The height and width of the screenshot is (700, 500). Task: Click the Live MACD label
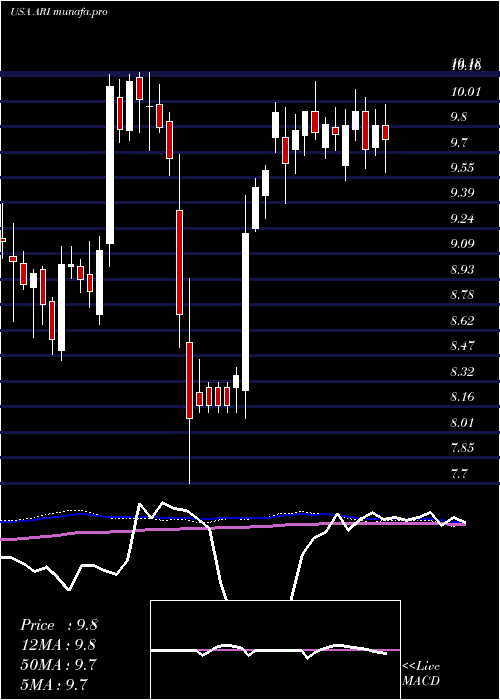click(421, 673)
